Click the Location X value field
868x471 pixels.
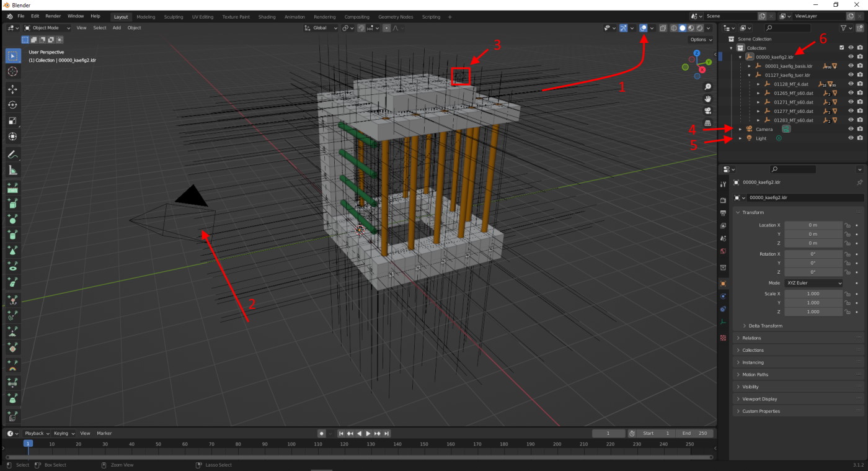coord(813,225)
